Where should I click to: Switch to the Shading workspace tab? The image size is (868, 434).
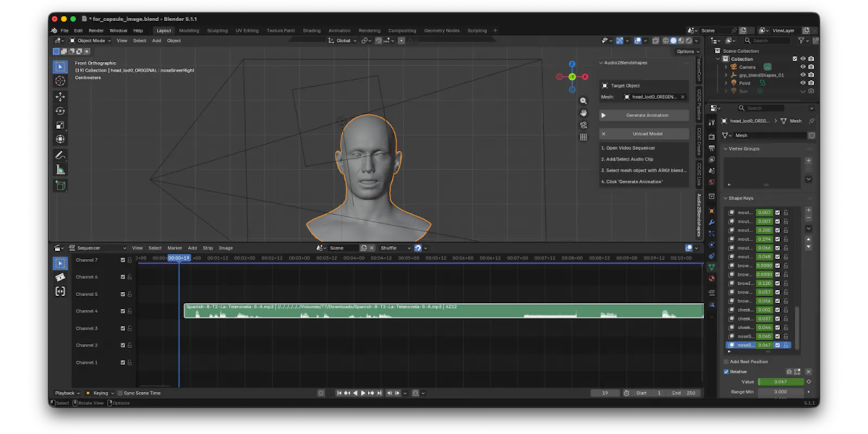coord(311,30)
